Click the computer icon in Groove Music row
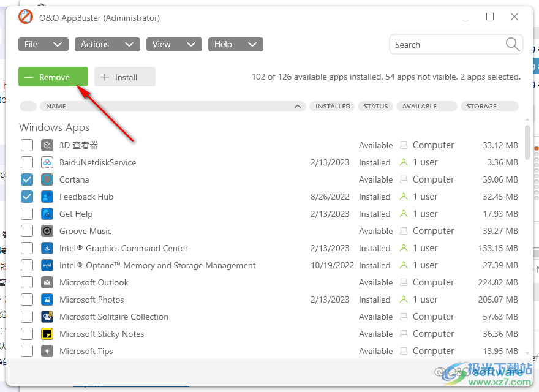This screenshot has width=539, height=392. 404,231
